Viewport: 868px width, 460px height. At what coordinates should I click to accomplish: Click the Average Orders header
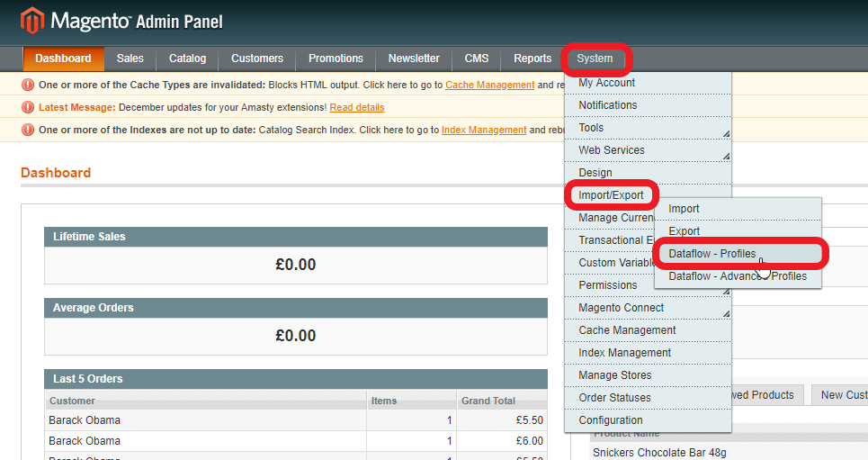tap(296, 308)
